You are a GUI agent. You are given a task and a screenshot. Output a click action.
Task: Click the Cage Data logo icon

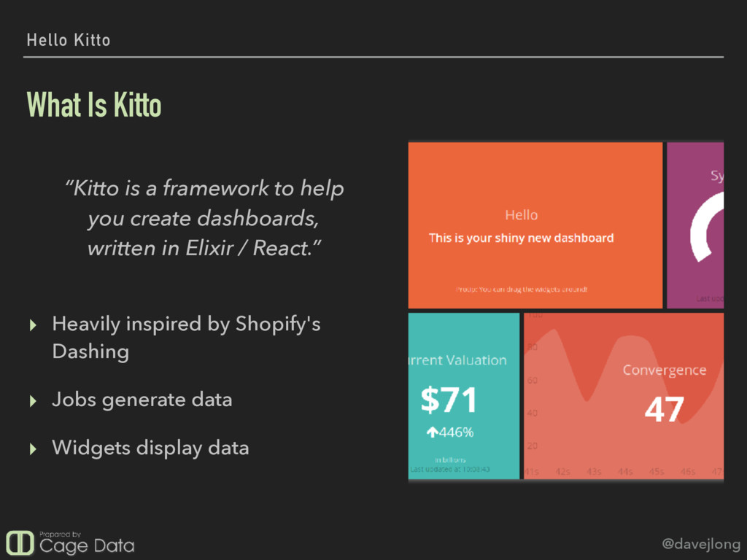[20, 542]
